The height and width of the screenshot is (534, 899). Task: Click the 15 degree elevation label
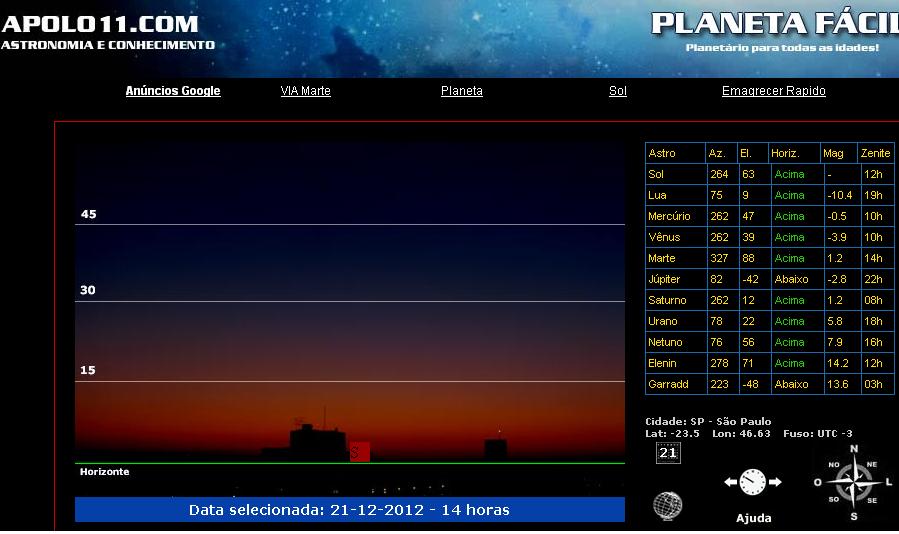point(88,370)
